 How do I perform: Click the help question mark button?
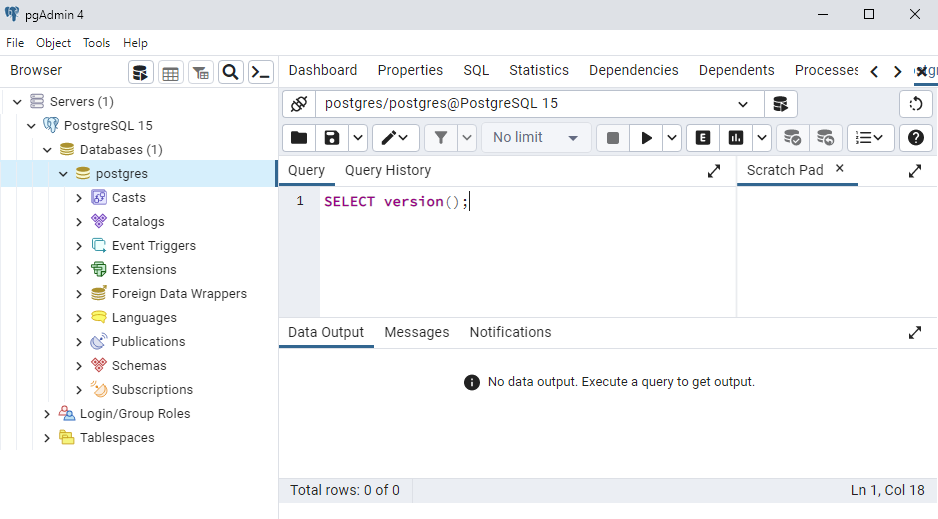pos(915,138)
